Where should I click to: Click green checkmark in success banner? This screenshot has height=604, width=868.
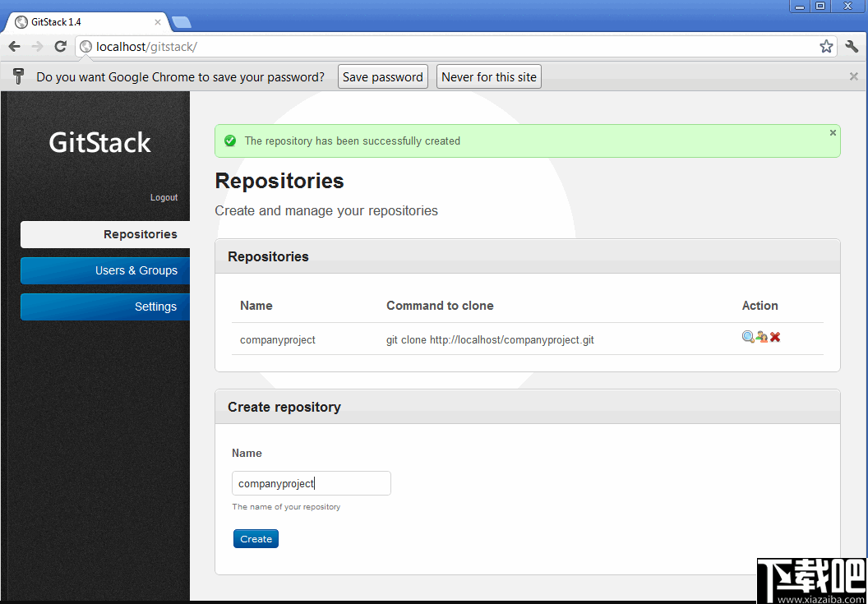click(x=230, y=141)
